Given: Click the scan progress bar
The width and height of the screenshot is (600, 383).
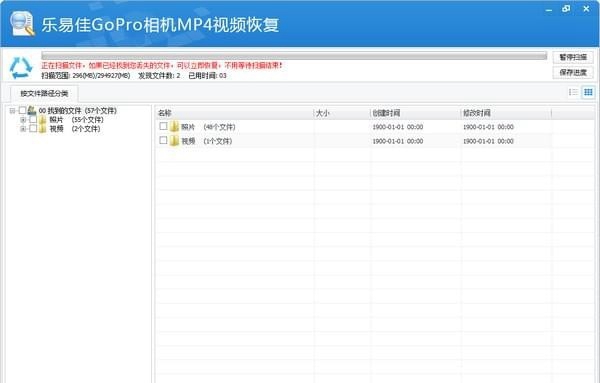Looking at the screenshot, I should coord(294,56).
